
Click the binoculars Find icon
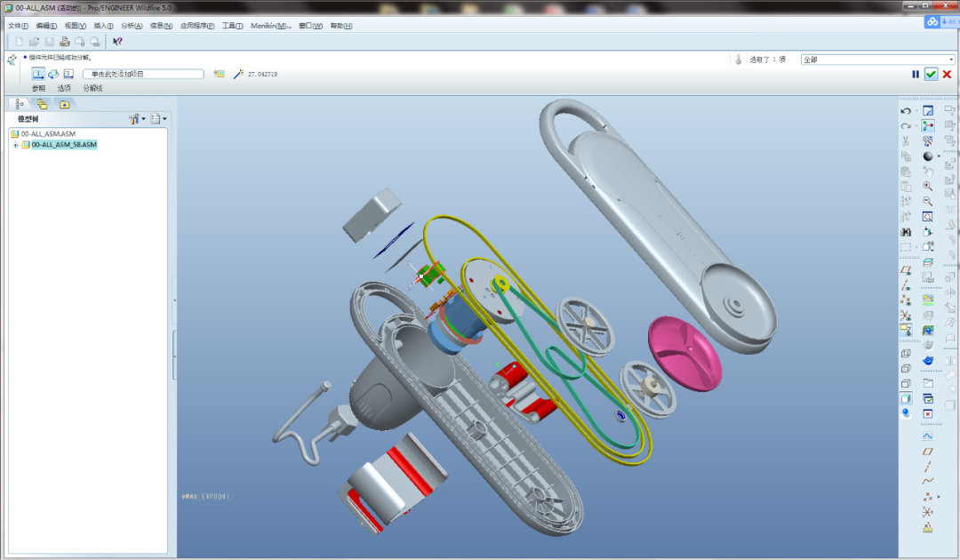[906, 232]
